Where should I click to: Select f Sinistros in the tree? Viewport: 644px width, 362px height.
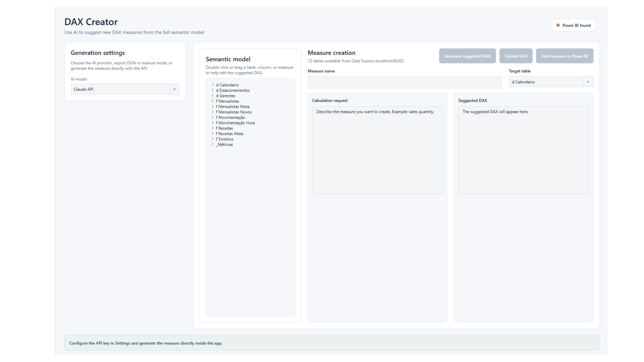point(224,139)
